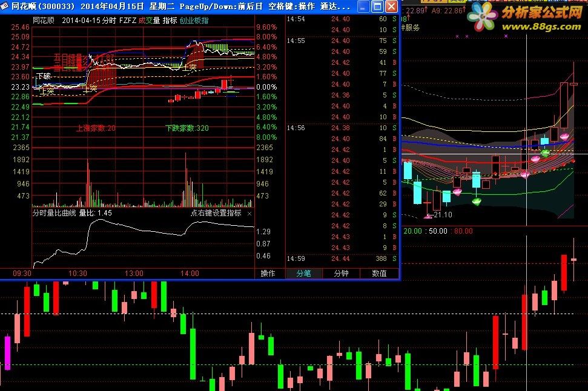Click the 80.00 indicator value in background window

coord(463,231)
